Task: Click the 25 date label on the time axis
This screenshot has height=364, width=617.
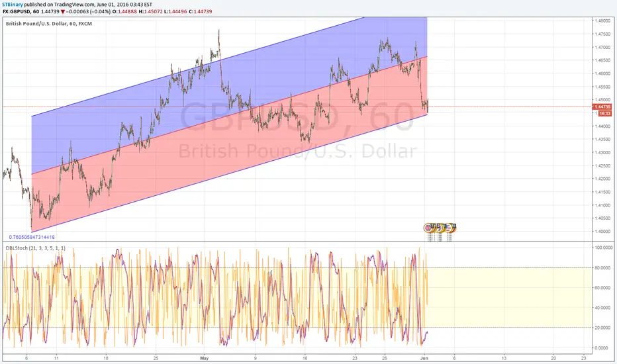Action: [x=156, y=359]
